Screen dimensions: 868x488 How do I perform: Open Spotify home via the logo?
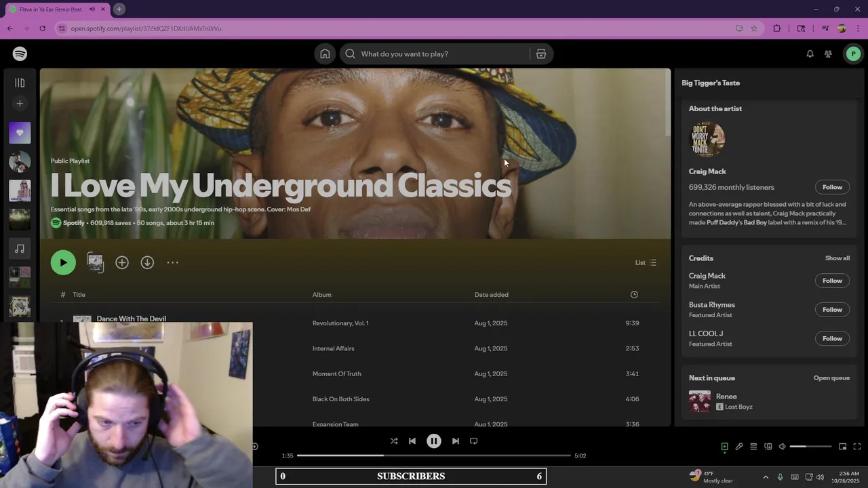tap(20, 54)
